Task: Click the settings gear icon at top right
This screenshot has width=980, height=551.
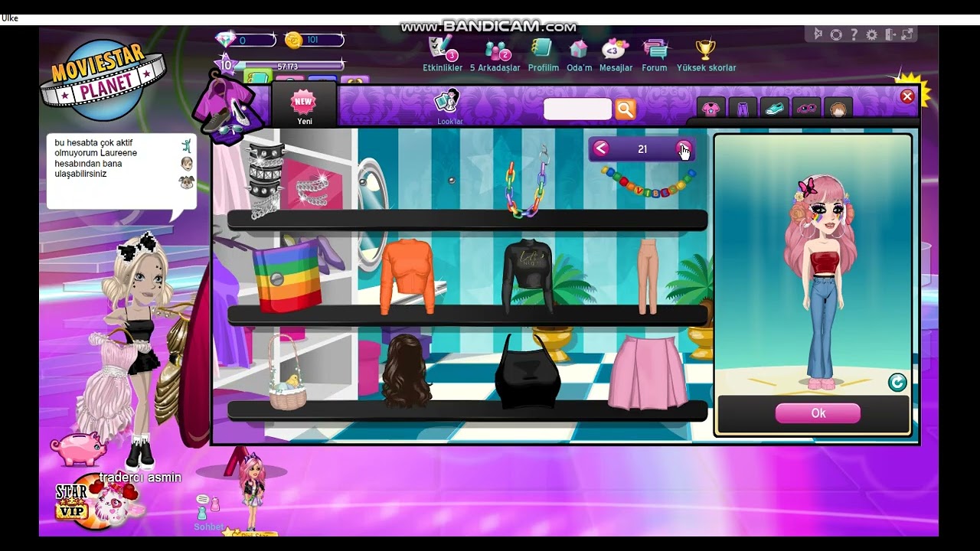Action: click(x=871, y=34)
